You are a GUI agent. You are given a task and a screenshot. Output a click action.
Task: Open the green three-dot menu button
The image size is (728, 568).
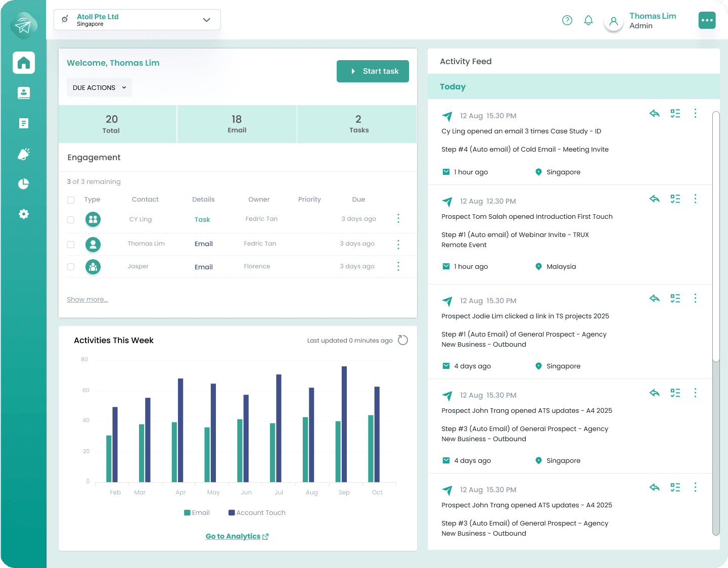point(707,20)
